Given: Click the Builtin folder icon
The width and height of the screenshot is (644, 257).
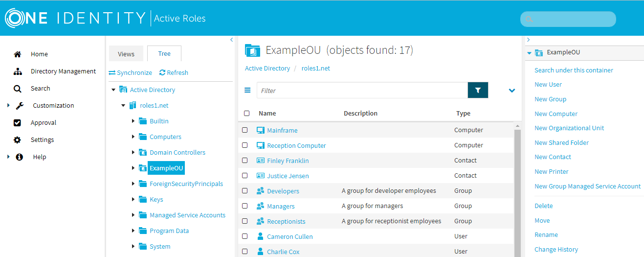Looking at the screenshot, I should click(143, 121).
